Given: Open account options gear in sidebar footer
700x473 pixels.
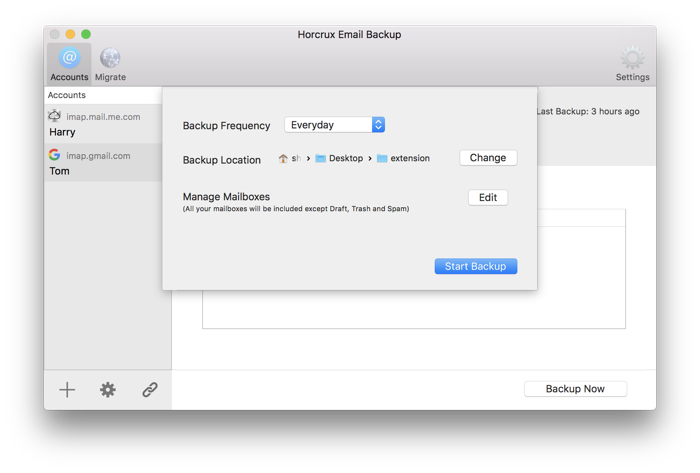Looking at the screenshot, I should pyautogui.click(x=108, y=390).
